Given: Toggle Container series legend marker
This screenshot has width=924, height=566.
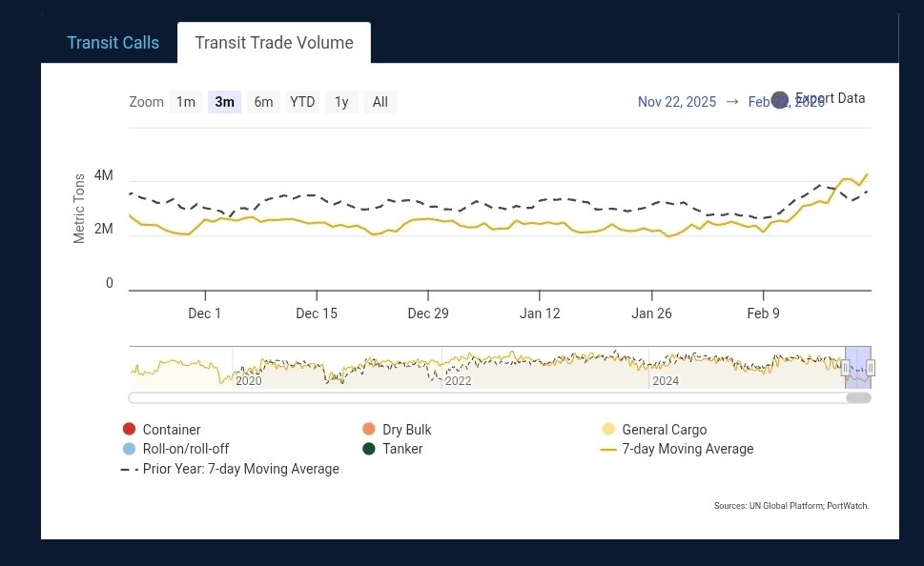Looking at the screenshot, I should (129, 429).
